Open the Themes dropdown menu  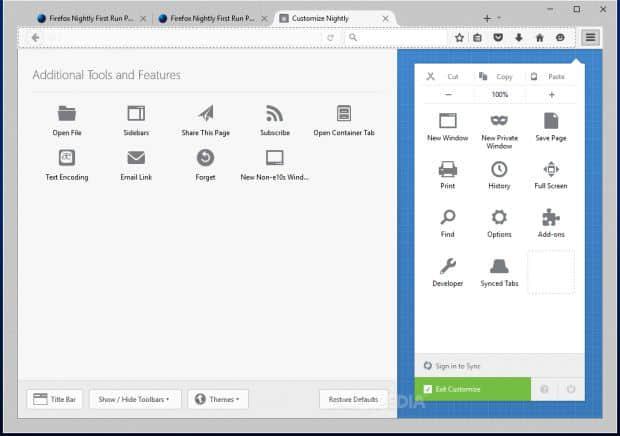(x=217, y=399)
